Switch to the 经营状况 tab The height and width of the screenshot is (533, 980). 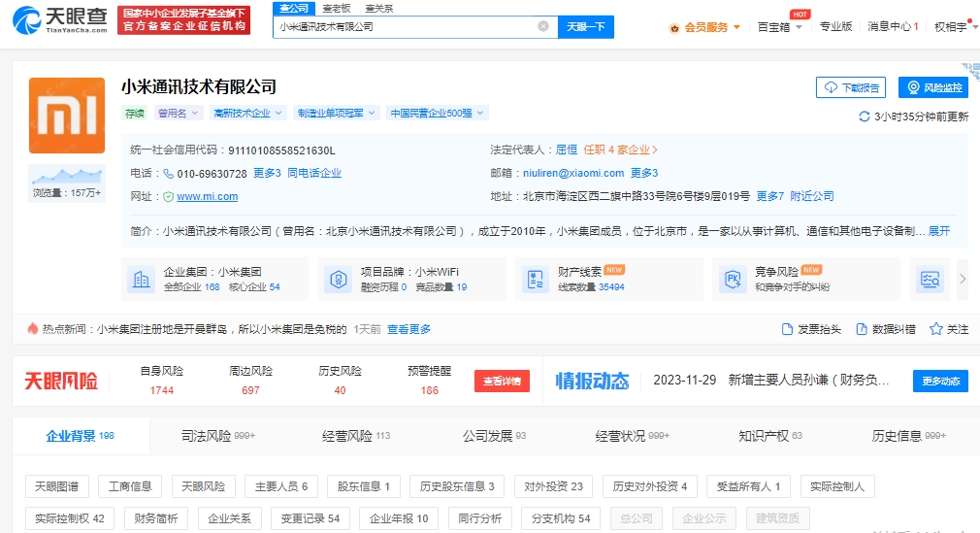click(x=632, y=435)
